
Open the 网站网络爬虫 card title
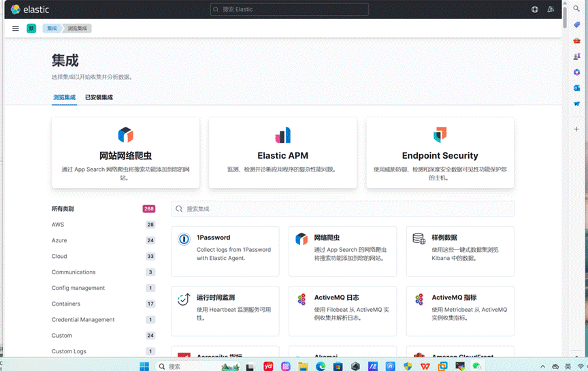[126, 155]
